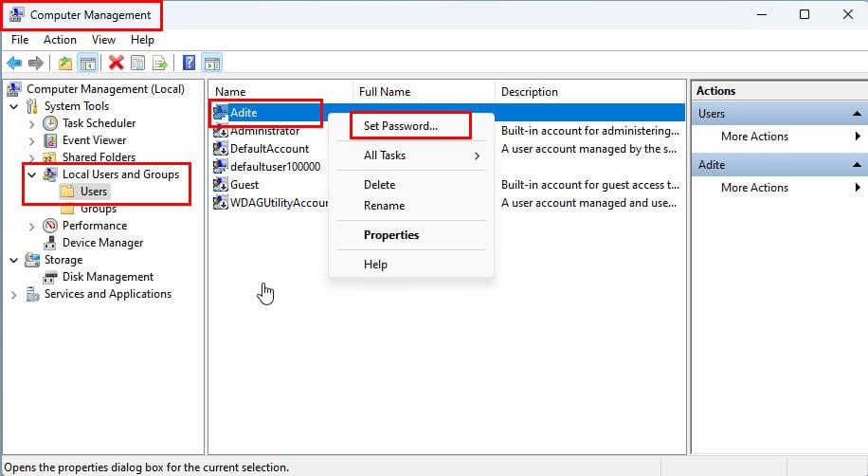The height and width of the screenshot is (476, 868).
Task: Open the Help menu in menu bar
Action: [x=142, y=40]
